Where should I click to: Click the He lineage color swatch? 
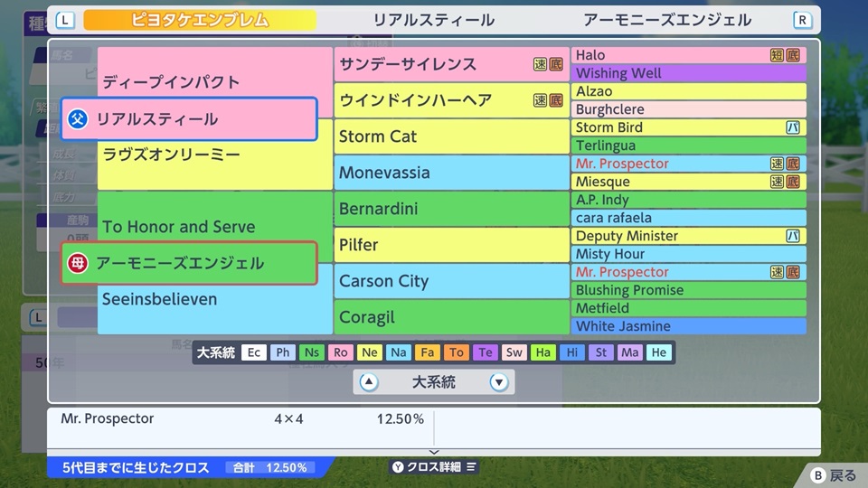(659, 352)
